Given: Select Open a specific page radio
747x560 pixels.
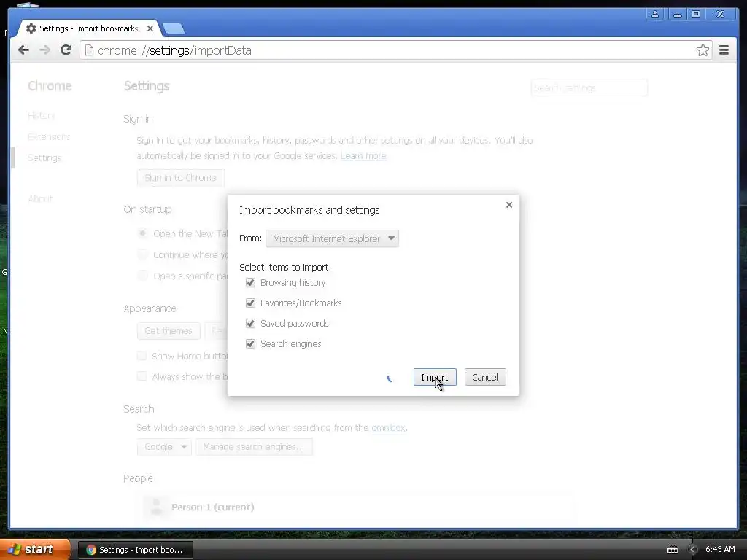Looking at the screenshot, I should (x=142, y=275).
